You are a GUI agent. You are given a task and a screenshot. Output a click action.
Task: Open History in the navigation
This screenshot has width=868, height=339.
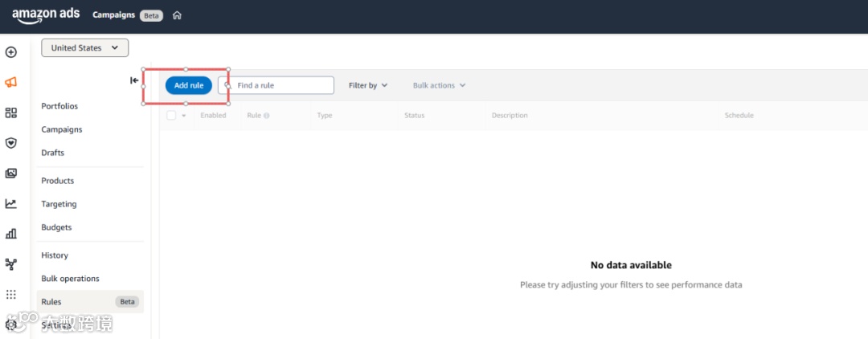point(55,255)
